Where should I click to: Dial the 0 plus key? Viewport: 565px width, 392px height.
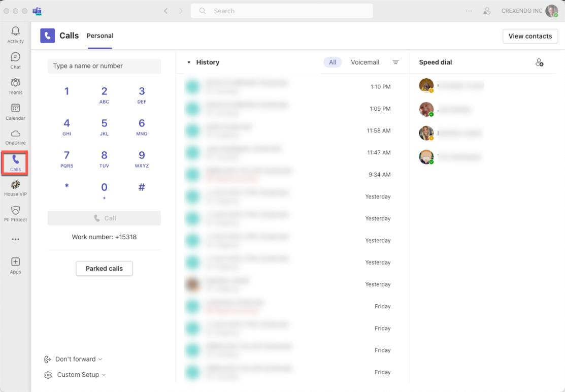104,190
